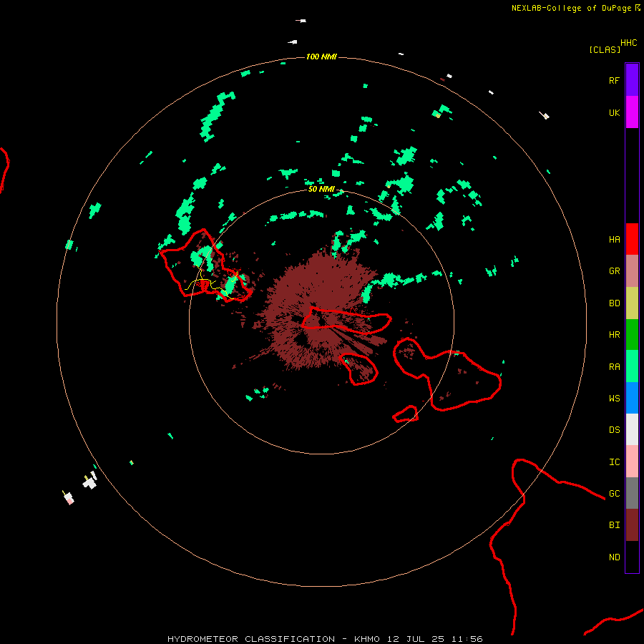Click the DS legend label text
The image size is (644, 644).
(615, 430)
